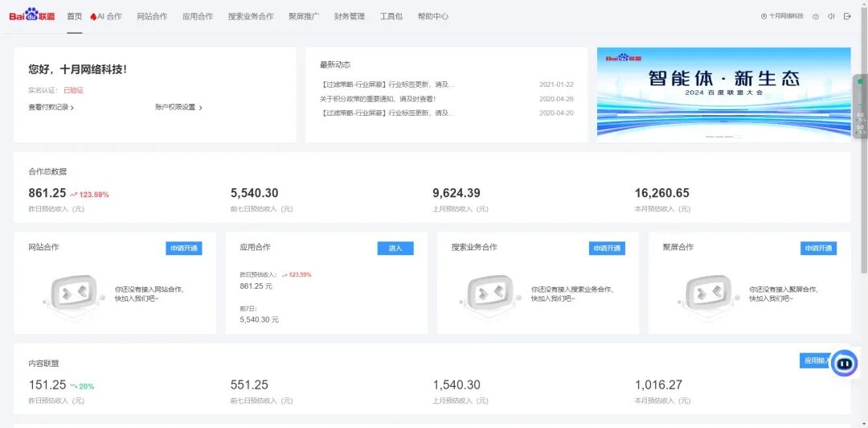Open the blue robot chat assistant

[843, 364]
